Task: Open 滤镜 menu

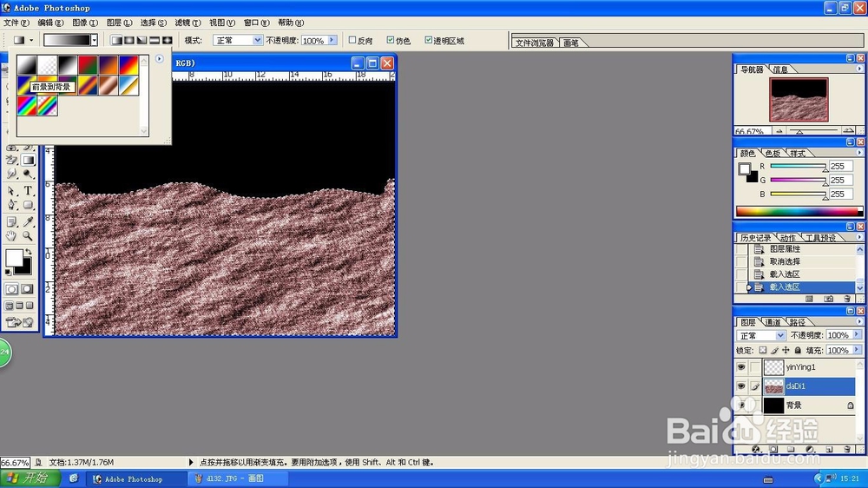Action: pos(187,23)
